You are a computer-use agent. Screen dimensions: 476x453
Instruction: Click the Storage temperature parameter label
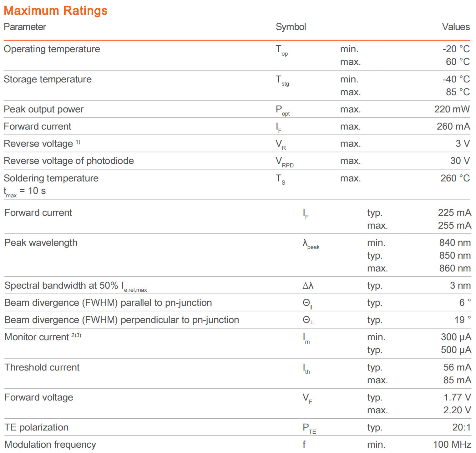click(48, 79)
